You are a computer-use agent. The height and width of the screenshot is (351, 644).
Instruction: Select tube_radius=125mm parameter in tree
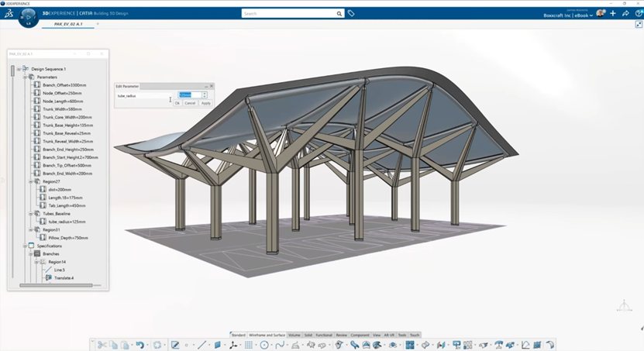pos(67,221)
